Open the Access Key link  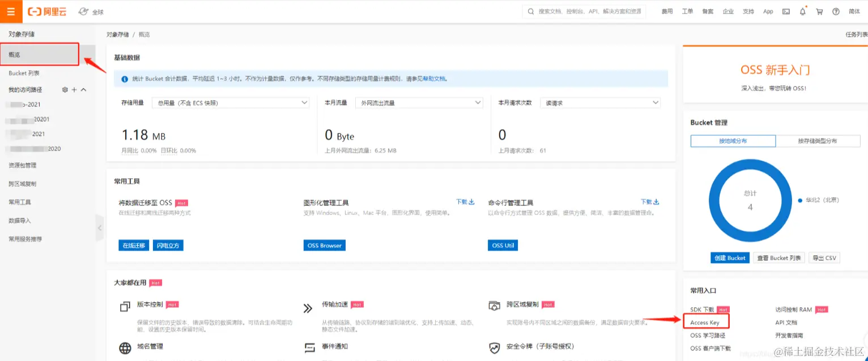pos(704,323)
